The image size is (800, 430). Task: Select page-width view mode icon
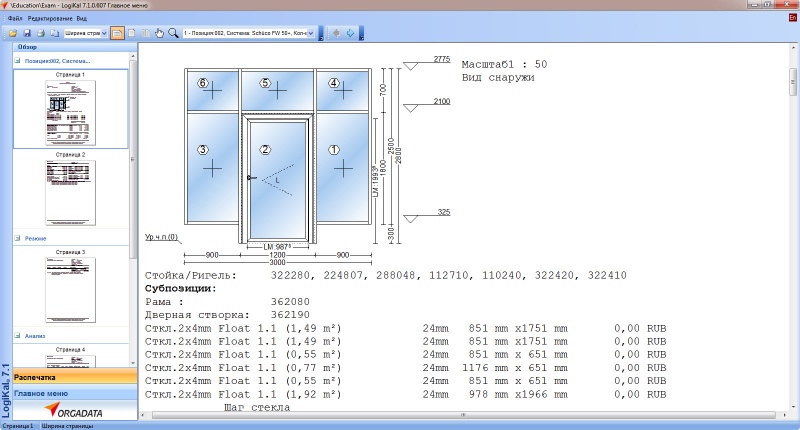click(117, 33)
